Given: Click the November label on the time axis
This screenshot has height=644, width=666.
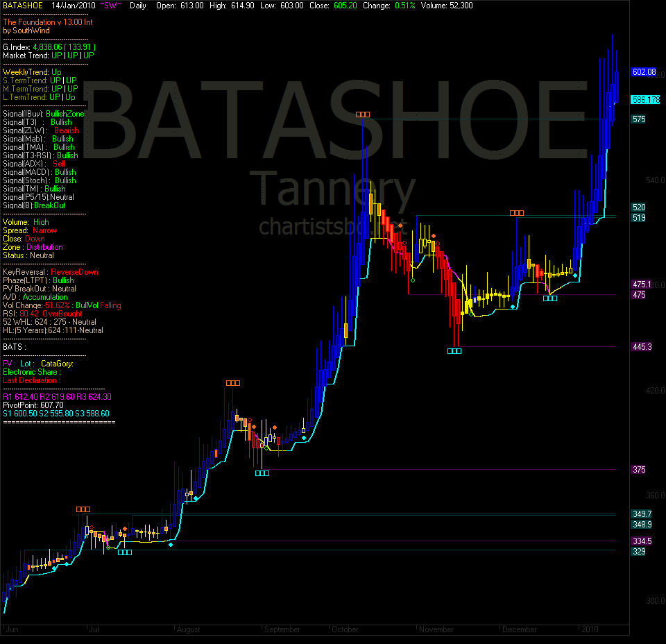Looking at the screenshot, I should click(x=436, y=629).
